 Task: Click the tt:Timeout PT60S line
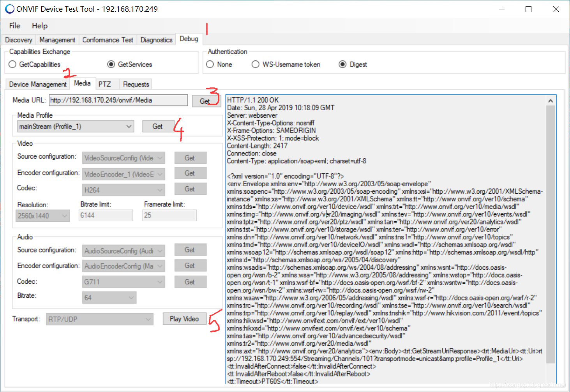coord(273,381)
